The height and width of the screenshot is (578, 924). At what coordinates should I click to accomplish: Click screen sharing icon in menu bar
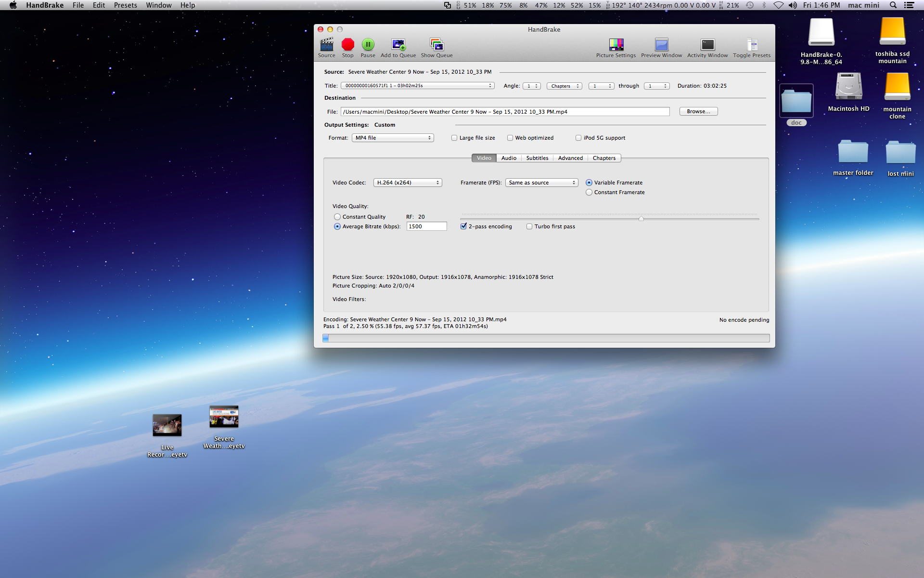[447, 5]
